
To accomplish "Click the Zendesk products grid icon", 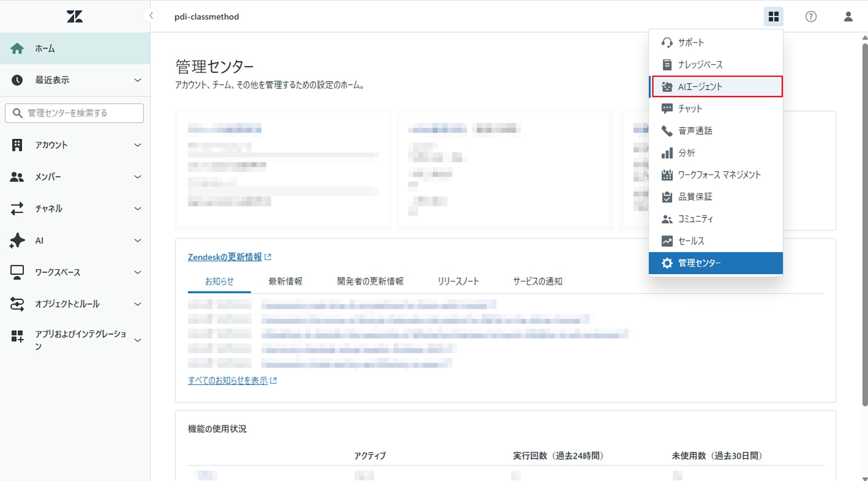I will (x=773, y=16).
